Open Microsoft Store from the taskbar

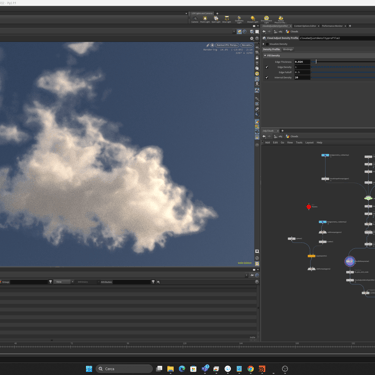tap(193, 369)
